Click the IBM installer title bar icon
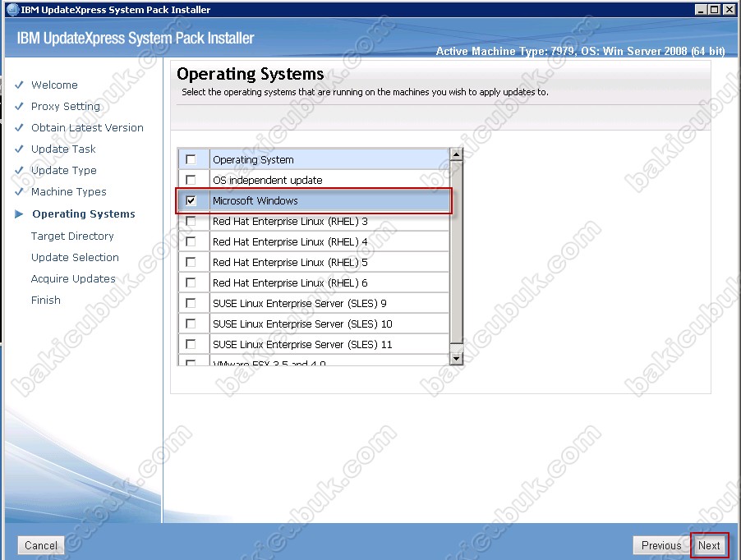The height and width of the screenshot is (560, 741). 13,10
